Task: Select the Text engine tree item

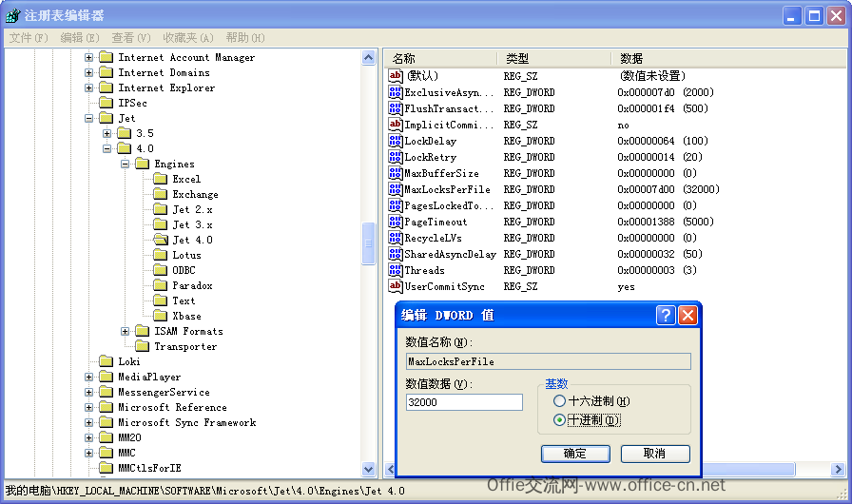Action: (184, 300)
